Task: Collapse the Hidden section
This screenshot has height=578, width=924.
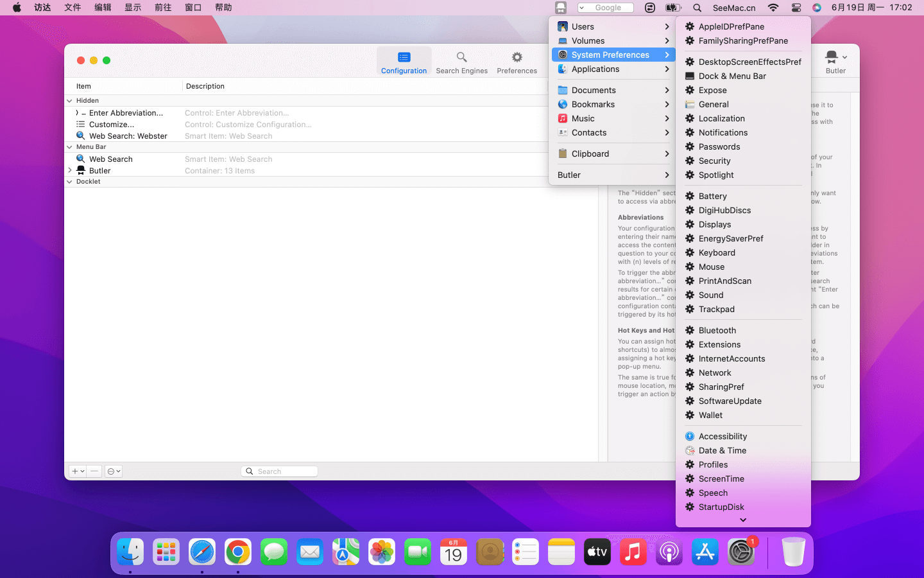Action: [x=69, y=101]
